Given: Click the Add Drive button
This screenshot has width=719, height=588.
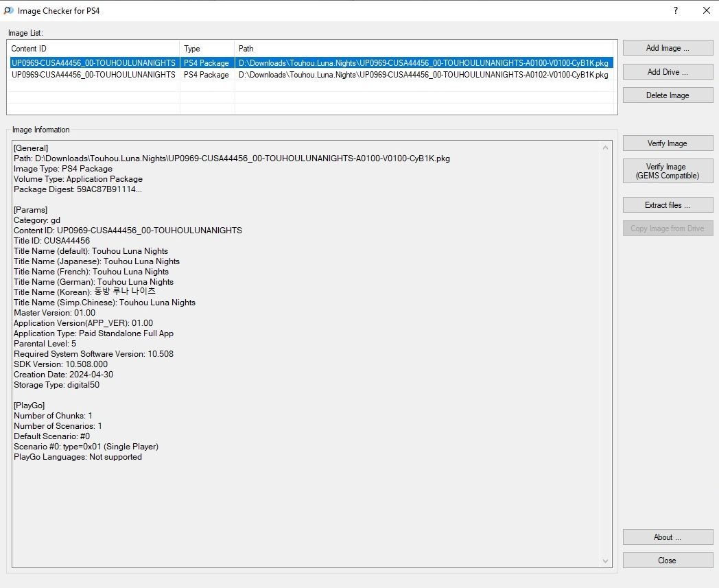Looking at the screenshot, I should click(x=668, y=72).
